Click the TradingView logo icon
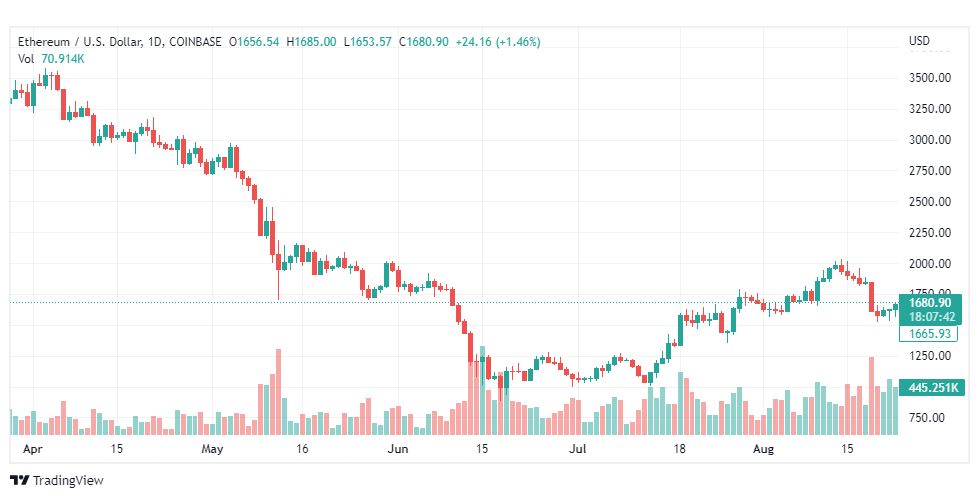Screen dimensions: 979x498 19,481
